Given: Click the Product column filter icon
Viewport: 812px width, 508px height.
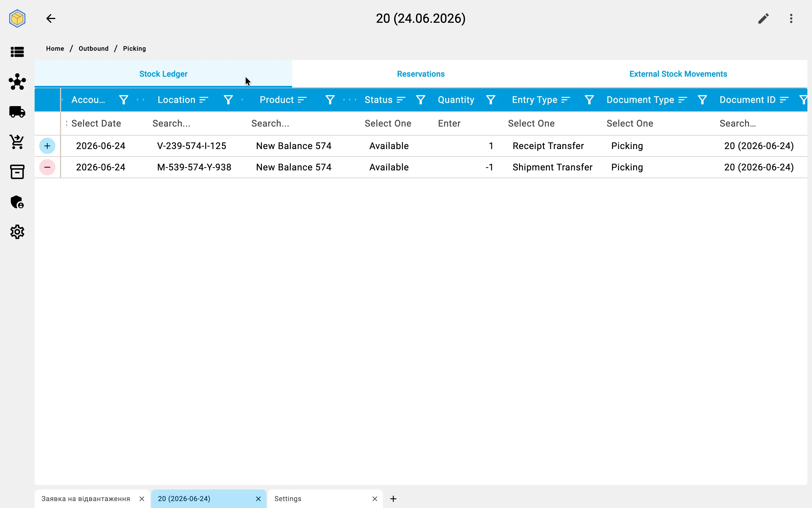Looking at the screenshot, I should 330,100.
